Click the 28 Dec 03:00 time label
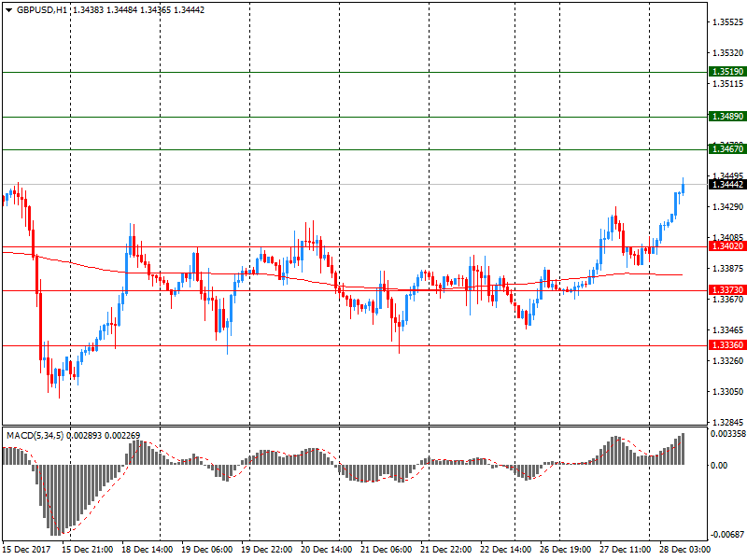Screen dimensions: 747x560 pyautogui.click(x=686, y=551)
